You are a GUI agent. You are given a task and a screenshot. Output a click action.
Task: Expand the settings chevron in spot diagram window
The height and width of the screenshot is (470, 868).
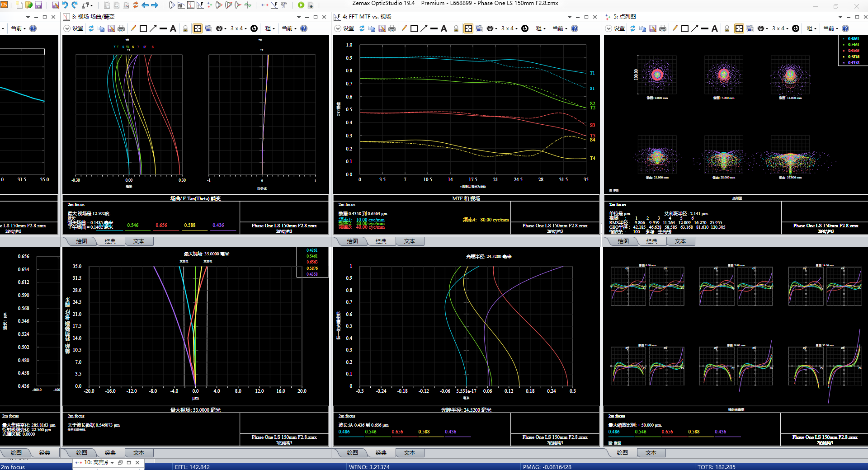click(x=609, y=28)
